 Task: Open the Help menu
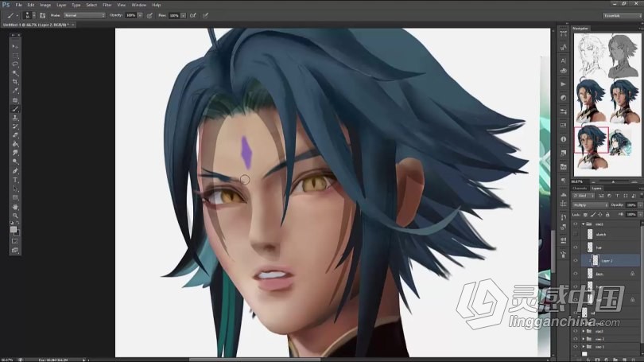click(157, 5)
